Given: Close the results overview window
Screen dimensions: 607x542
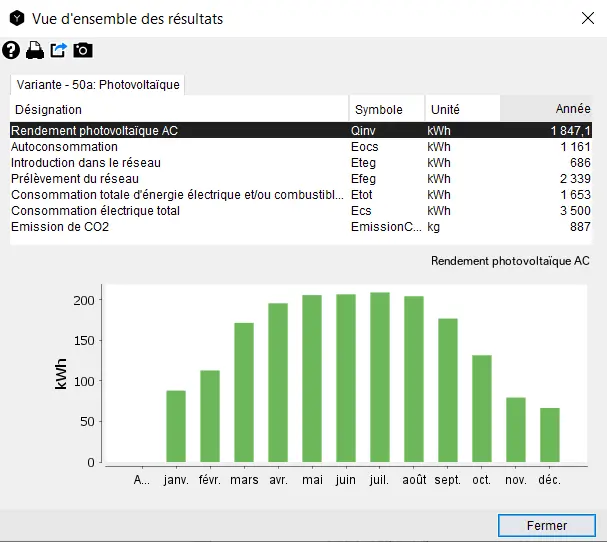Looking at the screenshot, I should click(586, 18).
